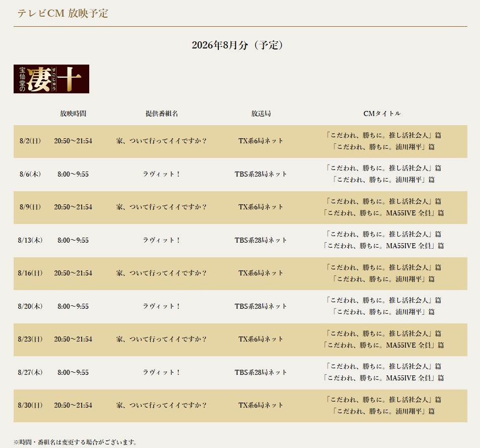The height and width of the screenshot is (448, 480).
Task: Click 8:00～9:55 in the 8/27 row
Action: coord(73,372)
